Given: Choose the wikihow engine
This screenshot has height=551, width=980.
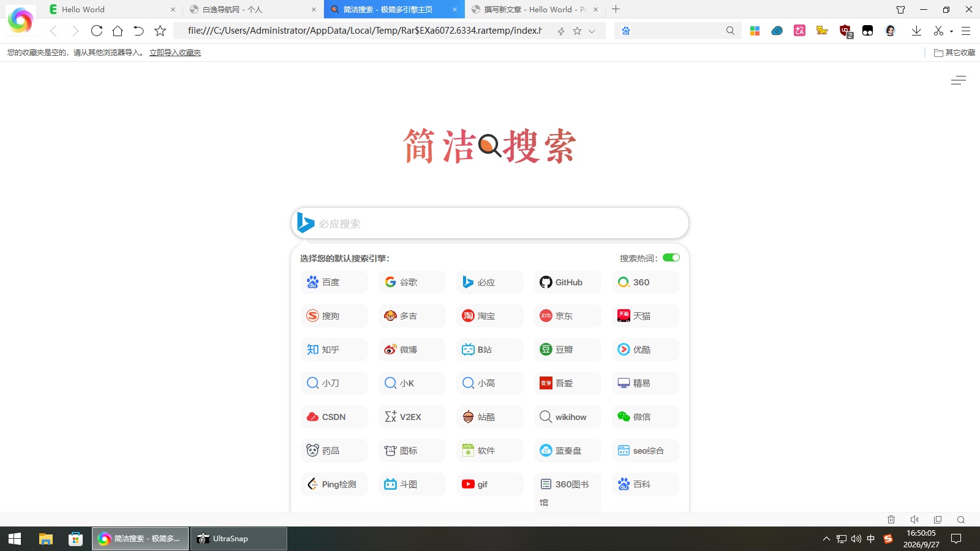Looking at the screenshot, I should click(567, 417).
